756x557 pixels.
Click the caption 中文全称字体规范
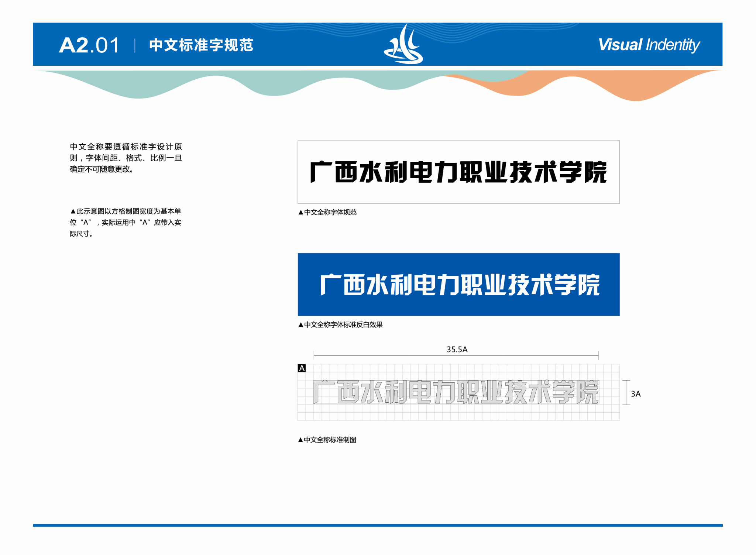pos(327,212)
